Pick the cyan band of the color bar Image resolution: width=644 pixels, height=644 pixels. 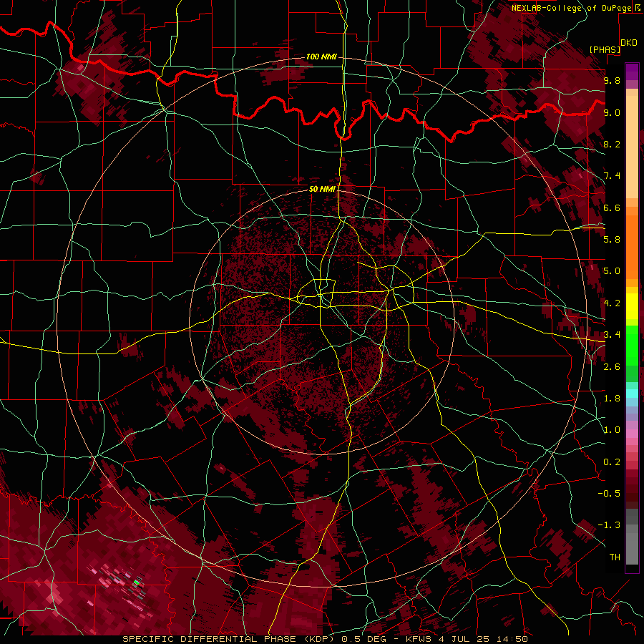[632, 394]
